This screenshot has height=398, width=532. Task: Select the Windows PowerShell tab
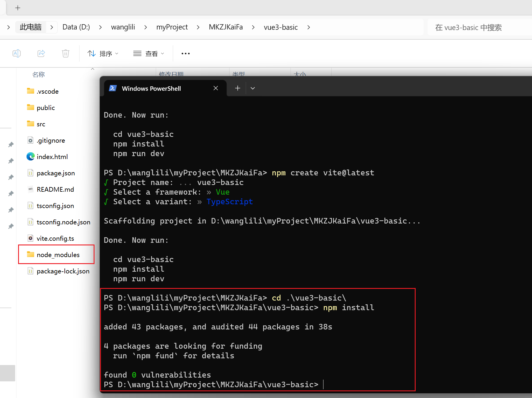(x=151, y=88)
